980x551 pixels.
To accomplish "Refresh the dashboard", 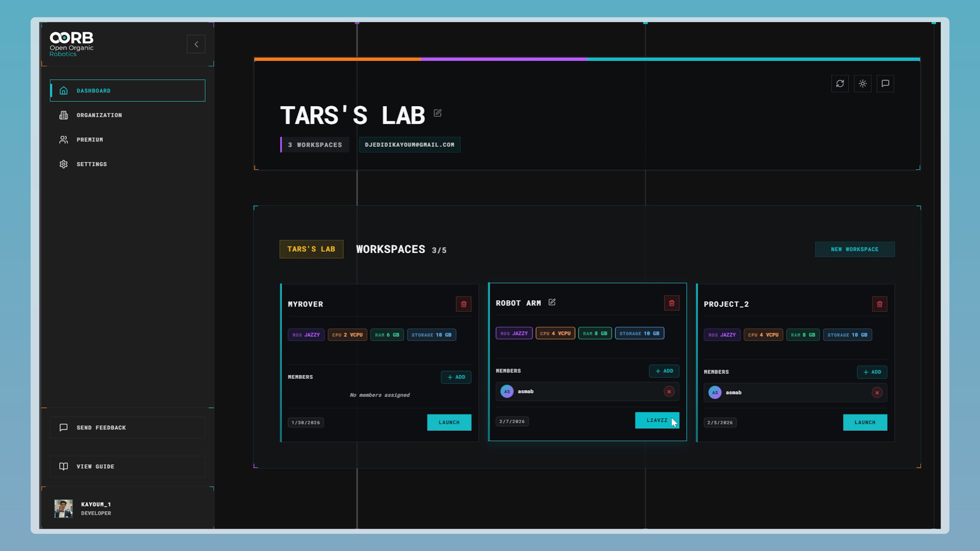I will click(x=840, y=84).
